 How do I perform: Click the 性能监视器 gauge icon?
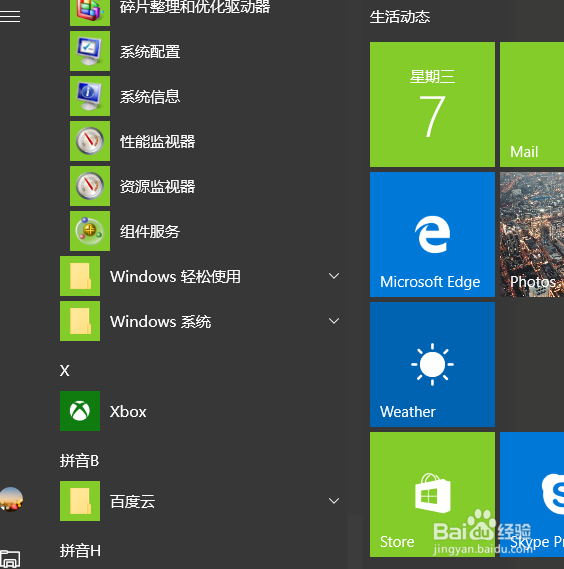tap(90, 141)
